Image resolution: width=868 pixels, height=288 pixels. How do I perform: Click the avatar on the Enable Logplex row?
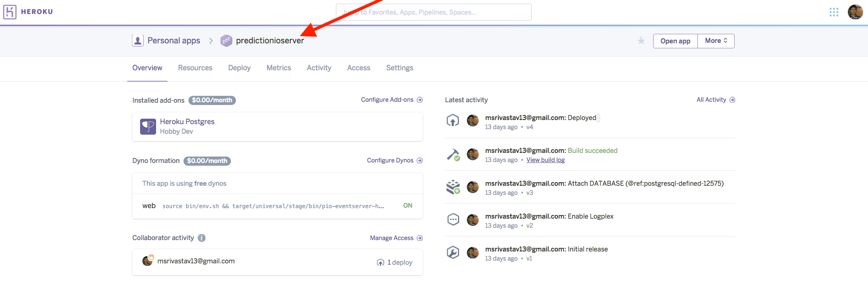473,220
